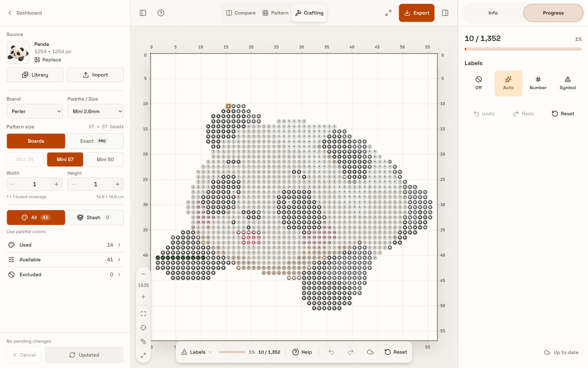Decrease board width with minus
The image size is (588, 368).
click(x=13, y=184)
